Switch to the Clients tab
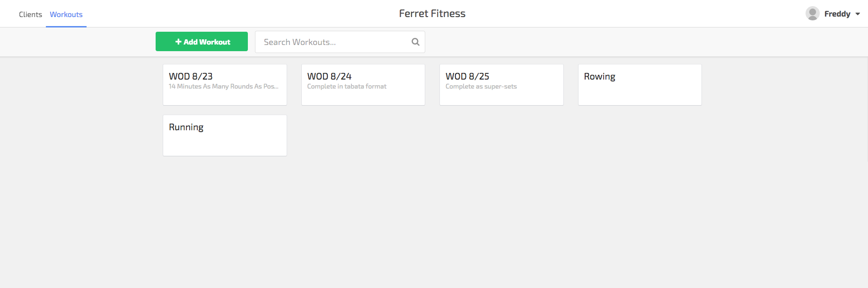 click(x=30, y=15)
